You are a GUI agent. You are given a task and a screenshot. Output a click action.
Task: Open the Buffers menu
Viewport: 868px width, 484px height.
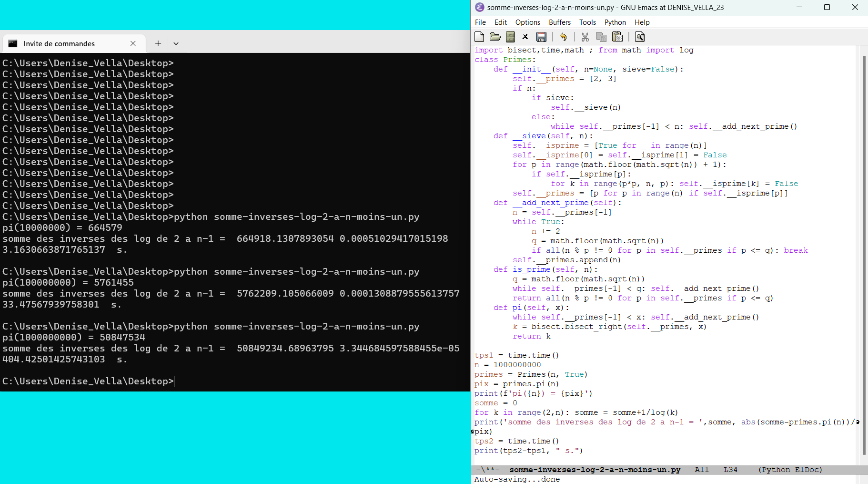point(559,22)
